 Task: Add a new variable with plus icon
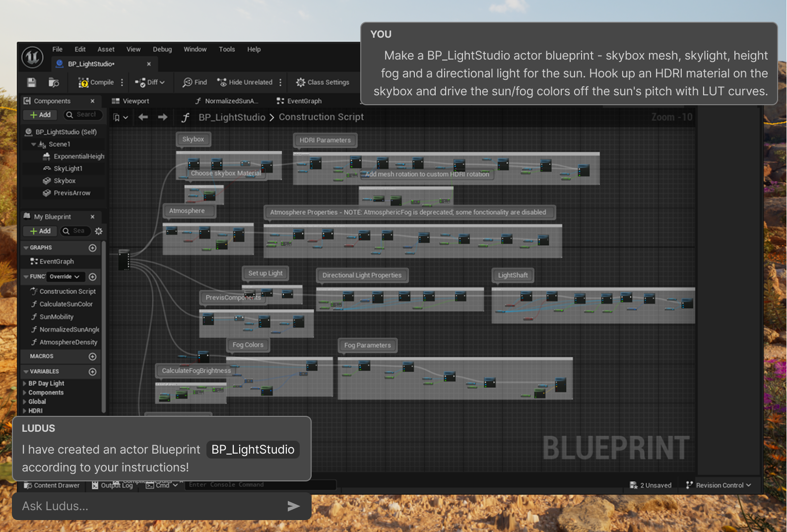coord(92,372)
